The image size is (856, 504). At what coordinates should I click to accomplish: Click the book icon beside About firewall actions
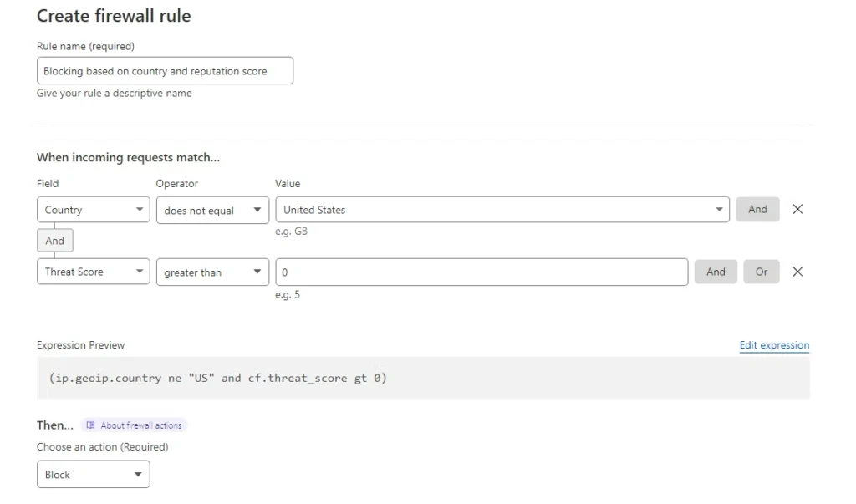click(x=91, y=425)
